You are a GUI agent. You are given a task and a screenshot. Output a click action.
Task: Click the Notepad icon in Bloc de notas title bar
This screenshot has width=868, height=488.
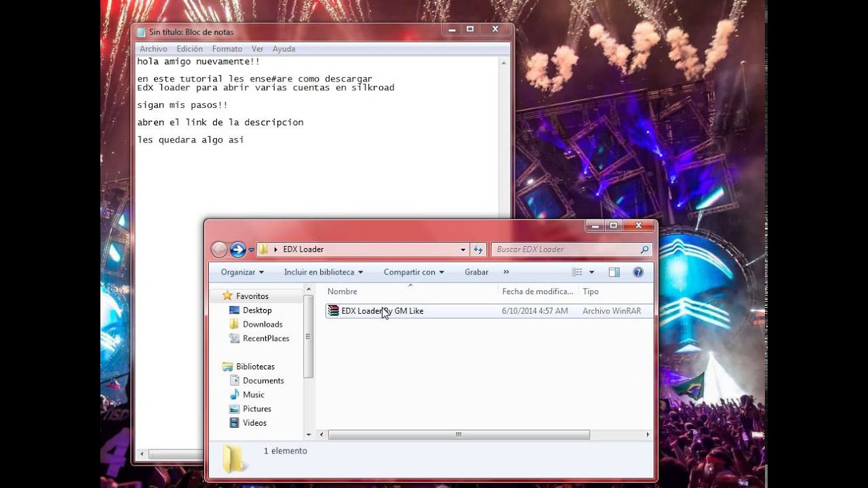click(141, 32)
